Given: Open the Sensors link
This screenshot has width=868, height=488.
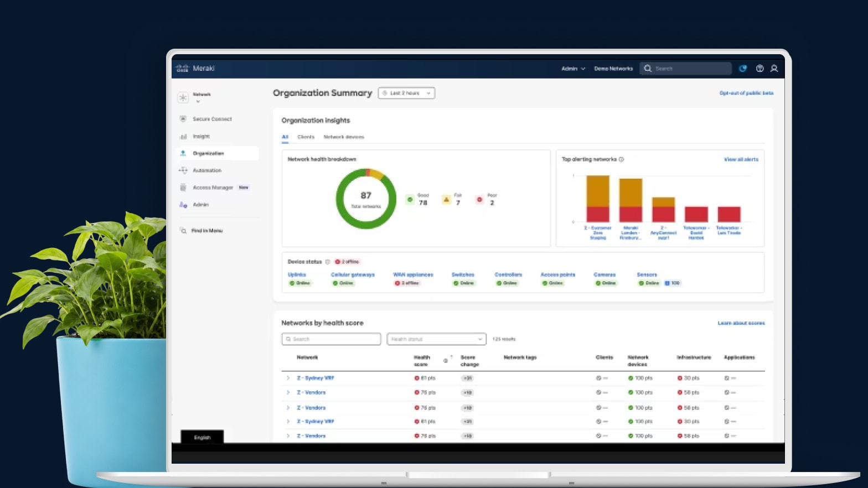Looking at the screenshot, I should point(647,274).
